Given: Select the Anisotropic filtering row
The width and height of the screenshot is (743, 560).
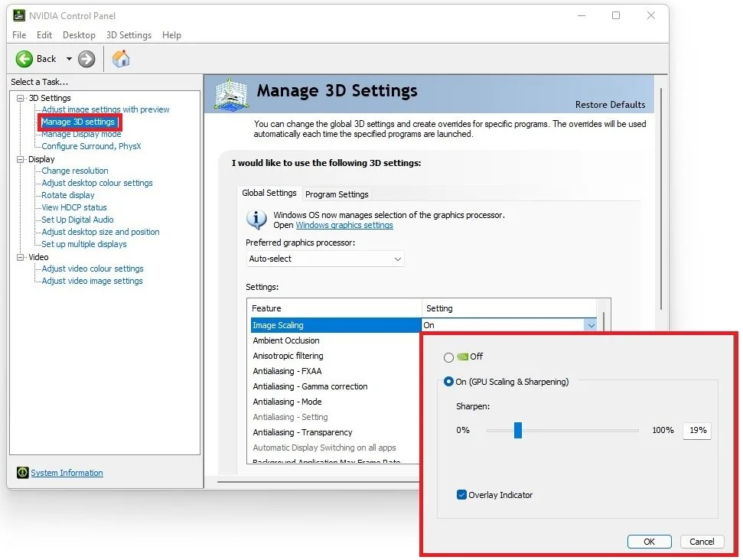Looking at the screenshot, I should (335, 356).
